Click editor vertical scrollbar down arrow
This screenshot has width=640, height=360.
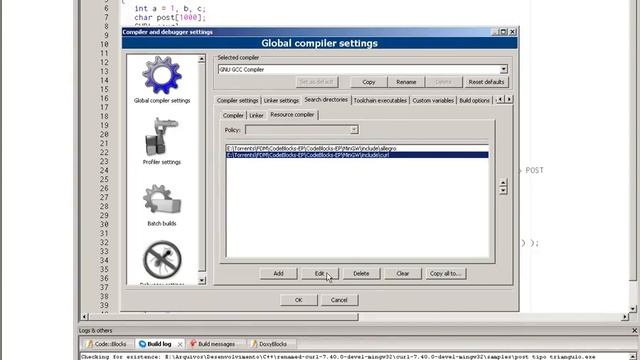tap(633, 309)
